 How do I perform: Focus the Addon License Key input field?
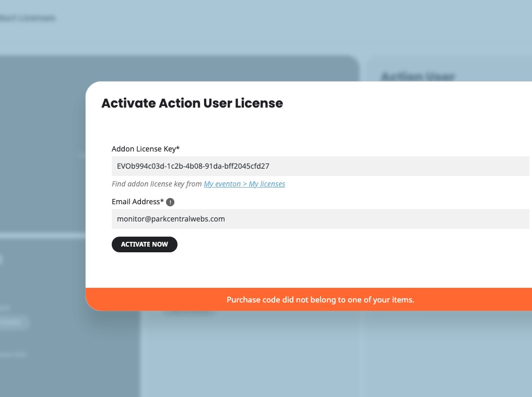tap(320, 166)
